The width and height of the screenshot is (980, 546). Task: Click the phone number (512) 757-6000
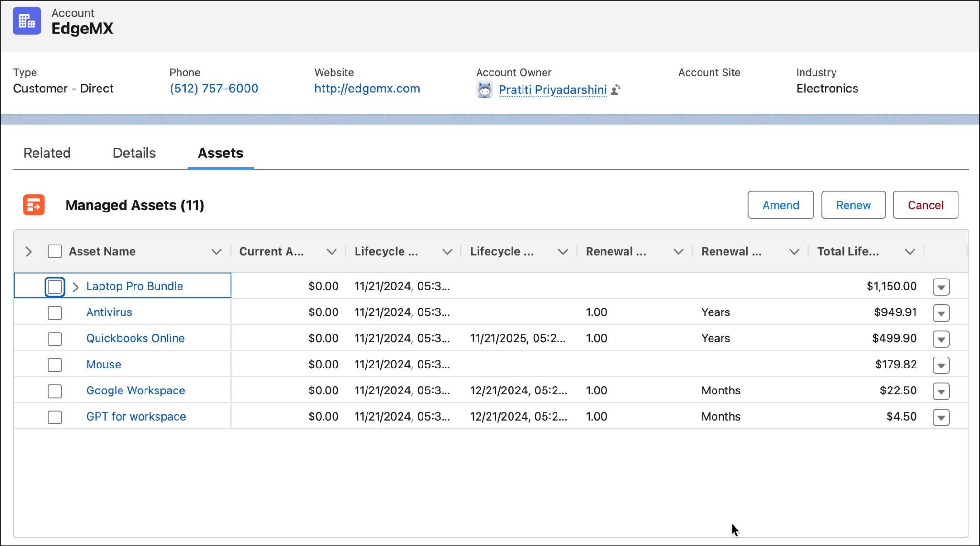(x=214, y=89)
